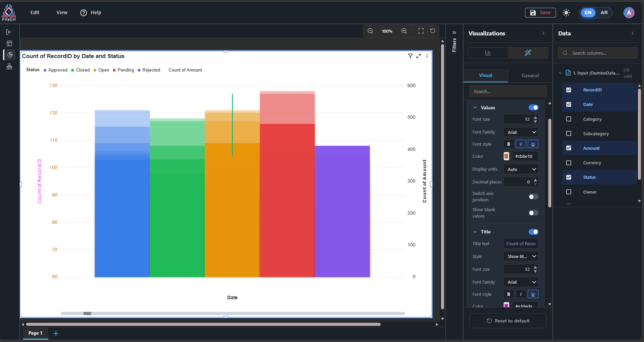
Task: Open the Edit menu
Action: pos(35,12)
